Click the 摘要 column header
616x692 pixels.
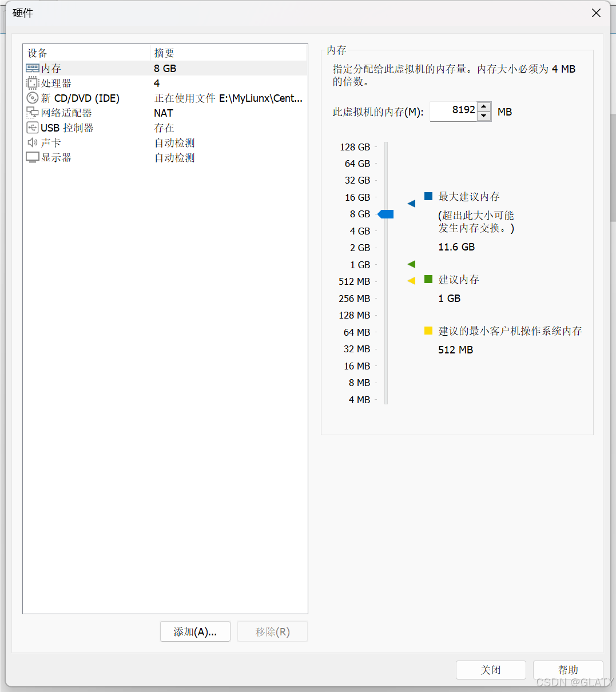[229, 53]
